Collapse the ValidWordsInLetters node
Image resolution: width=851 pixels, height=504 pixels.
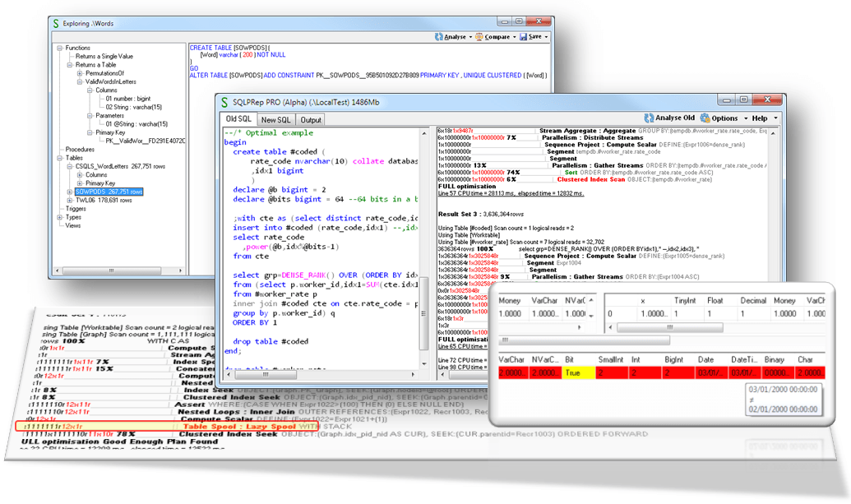tap(80, 82)
